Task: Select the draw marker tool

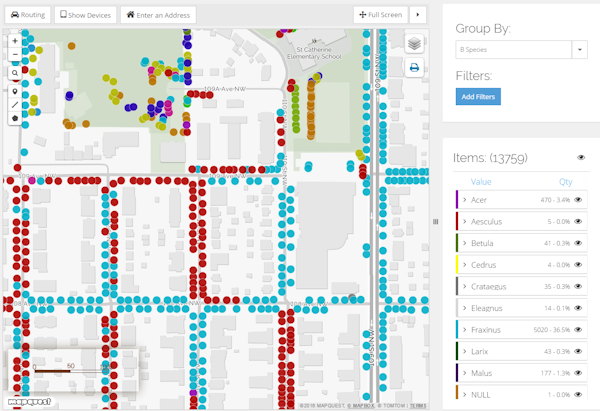Action: [x=15, y=90]
